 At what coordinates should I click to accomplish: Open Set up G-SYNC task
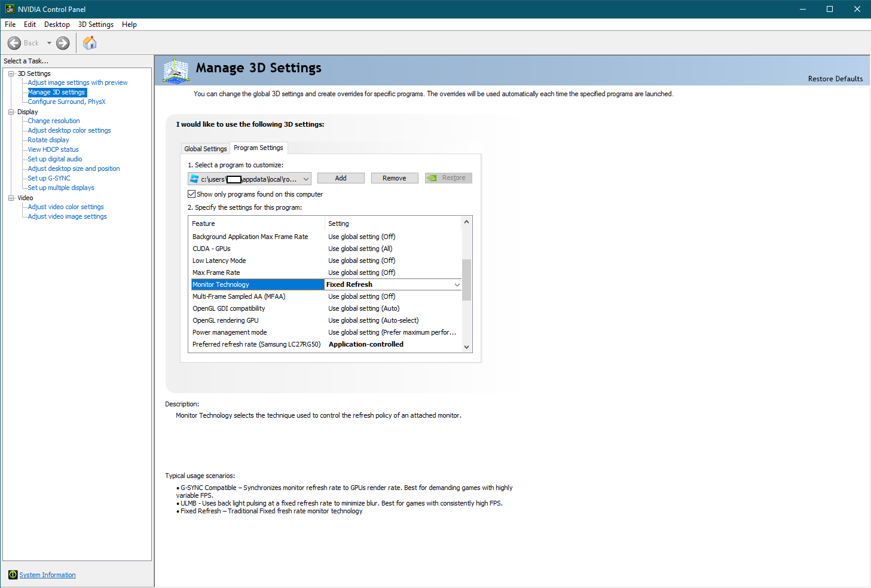[49, 178]
